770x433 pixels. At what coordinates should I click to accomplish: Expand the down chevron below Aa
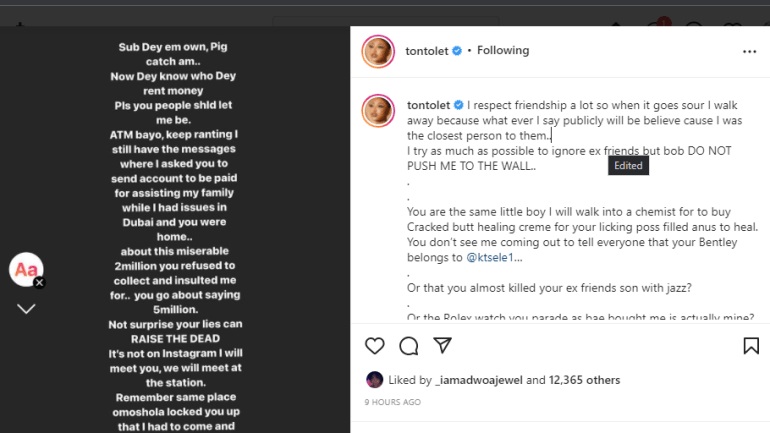26,308
